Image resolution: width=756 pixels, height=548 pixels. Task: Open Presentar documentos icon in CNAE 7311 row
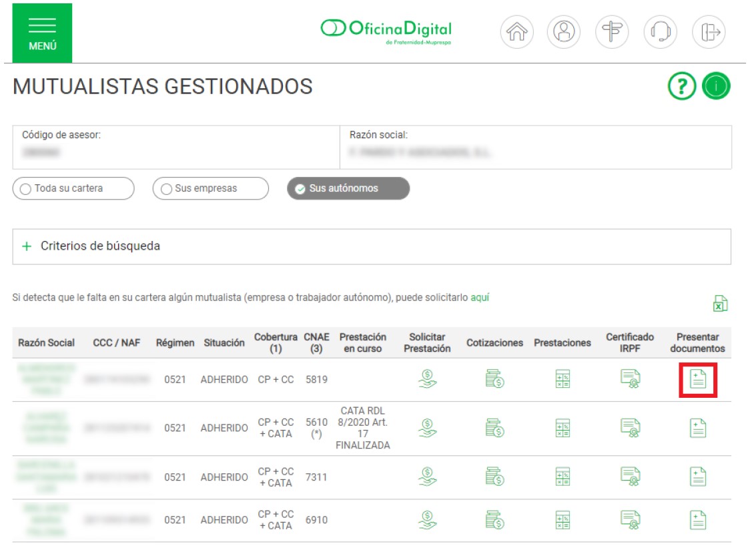(698, 477)
